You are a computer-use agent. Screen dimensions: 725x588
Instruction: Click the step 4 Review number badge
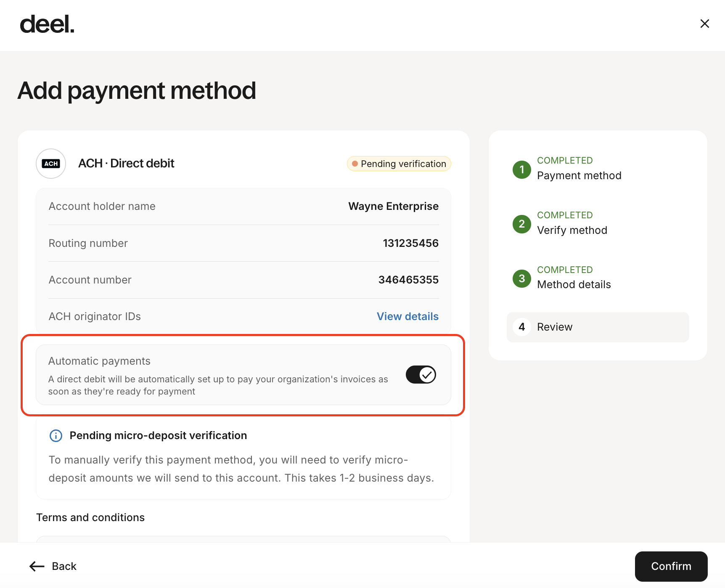(x=522, y=327)
